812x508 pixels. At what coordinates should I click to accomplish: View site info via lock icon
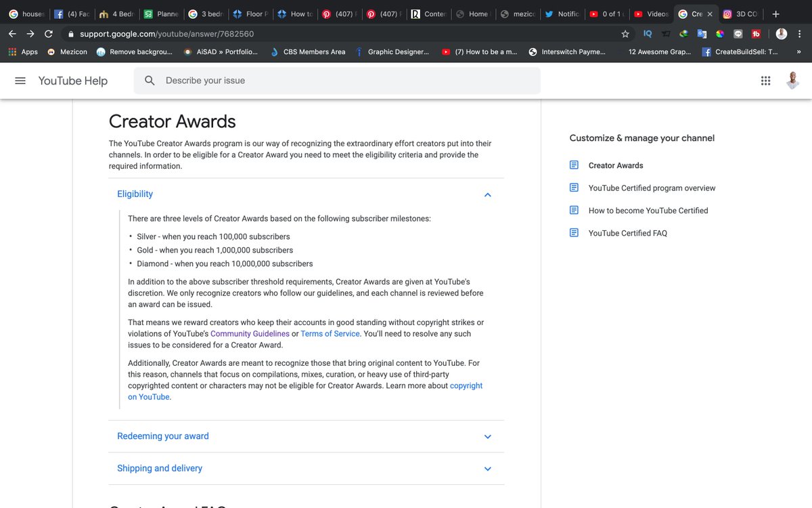point(70,34)
